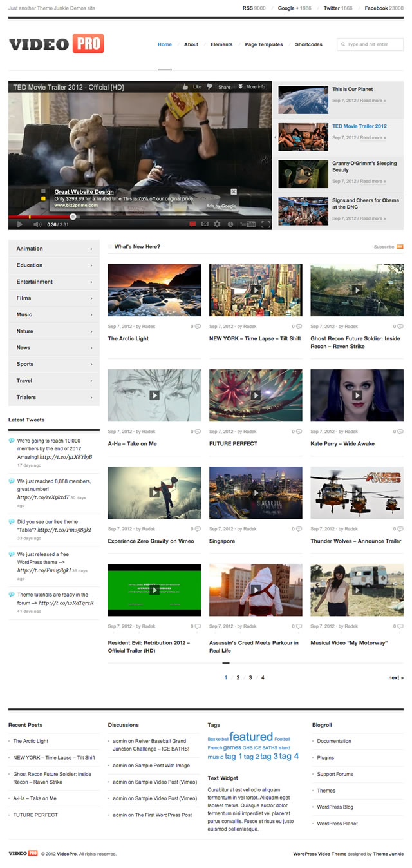The image size is (412, 868).
Task: Go to pagination page 2
Action: pos(238,677)
